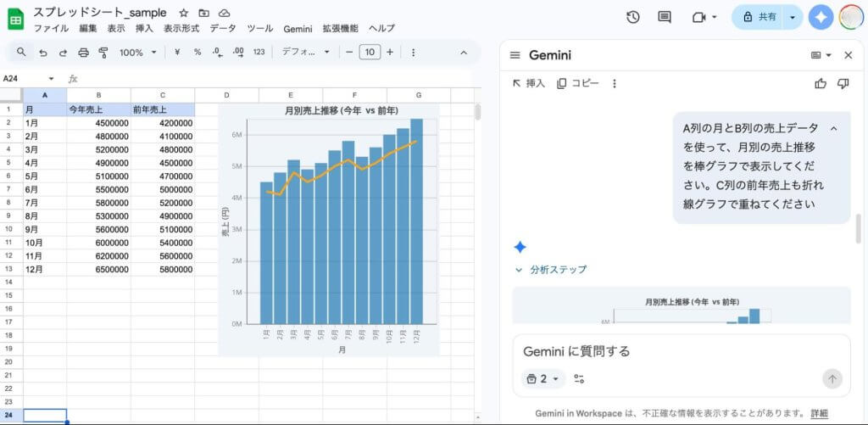Screen dimensions: 868x425
Task: Open the zoom 100% dropdown
Action: [x=138, y=52]
